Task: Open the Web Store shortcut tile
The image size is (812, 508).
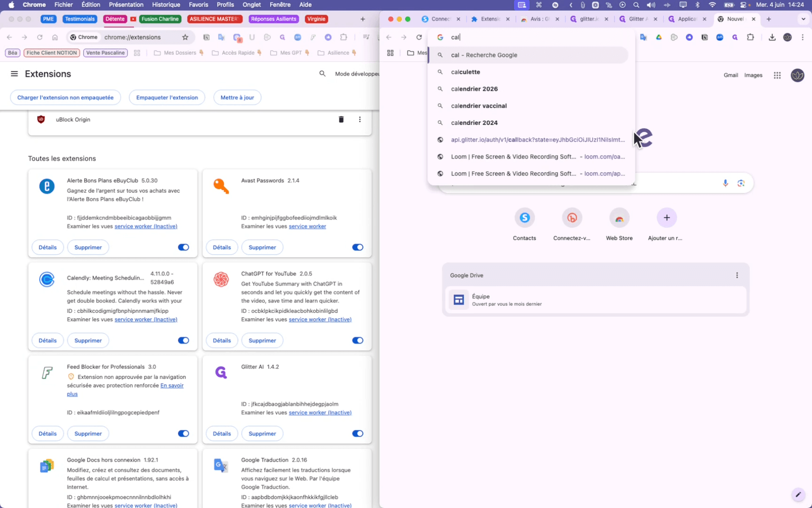Action: 619,225
